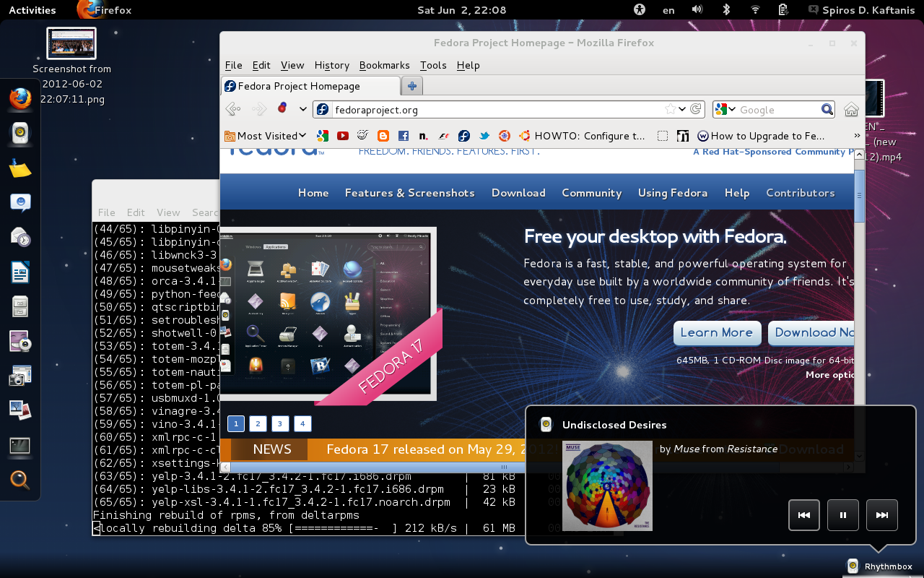The image size is (924, 578).
Task: Open the Terminal icon in the dock
Action: tap(20, 446)
